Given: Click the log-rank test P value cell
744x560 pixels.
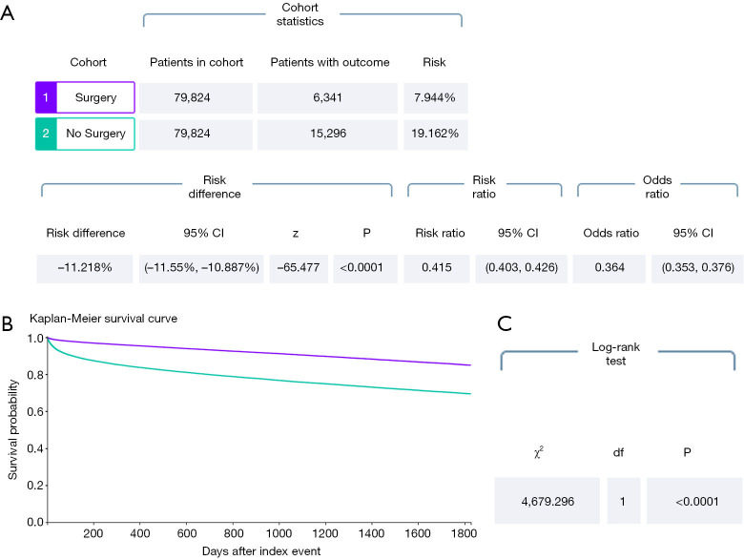Looking at the screenshot, I should coord(693,501).
